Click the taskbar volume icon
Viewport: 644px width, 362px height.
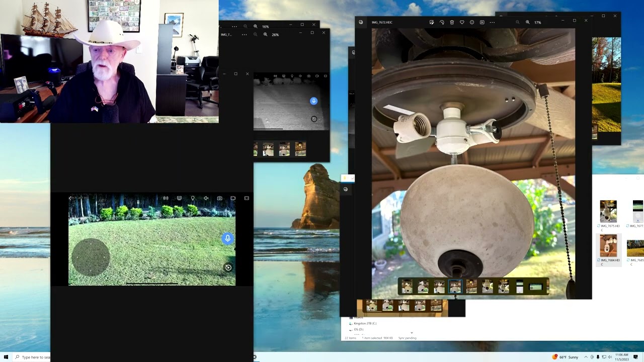610,357
